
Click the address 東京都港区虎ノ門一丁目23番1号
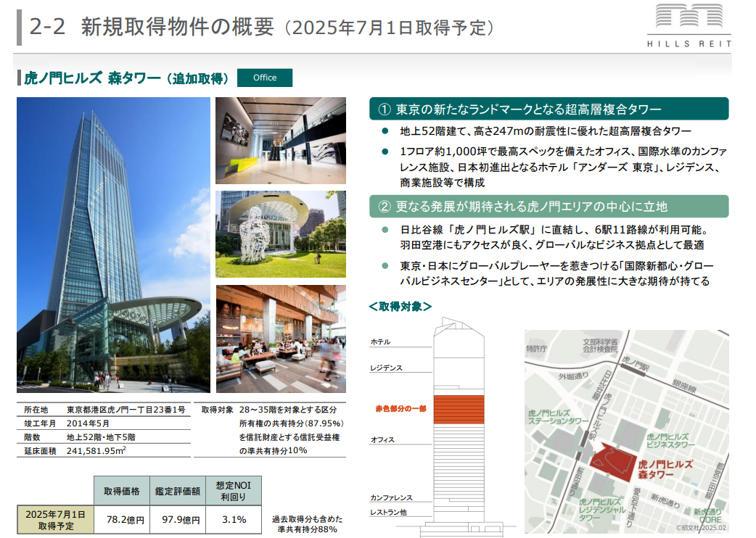[x=126, y=410]
